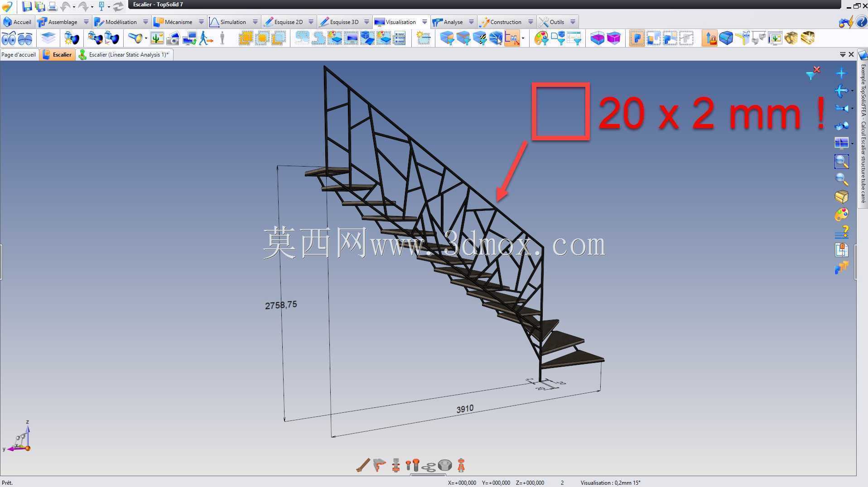Save document with floppy disk icon

[27, 6]
